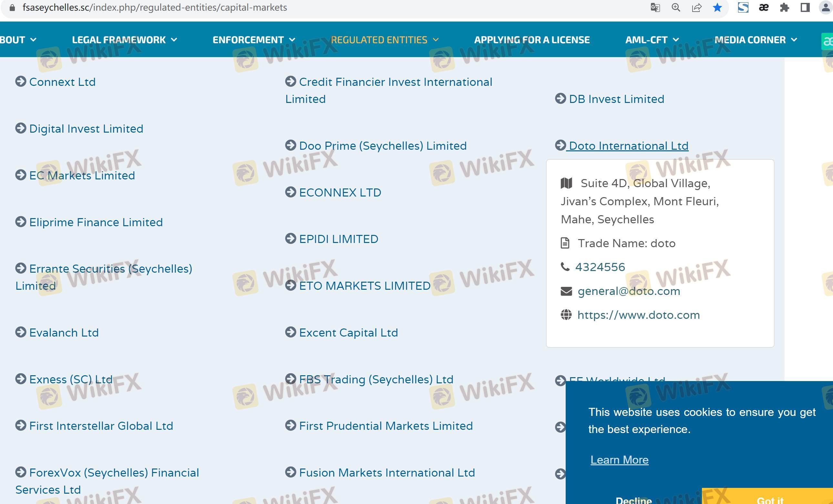Open First Interstellar Global Ltd entry
This screenshot has width=833, height=504.
click(x=101, y=426)
